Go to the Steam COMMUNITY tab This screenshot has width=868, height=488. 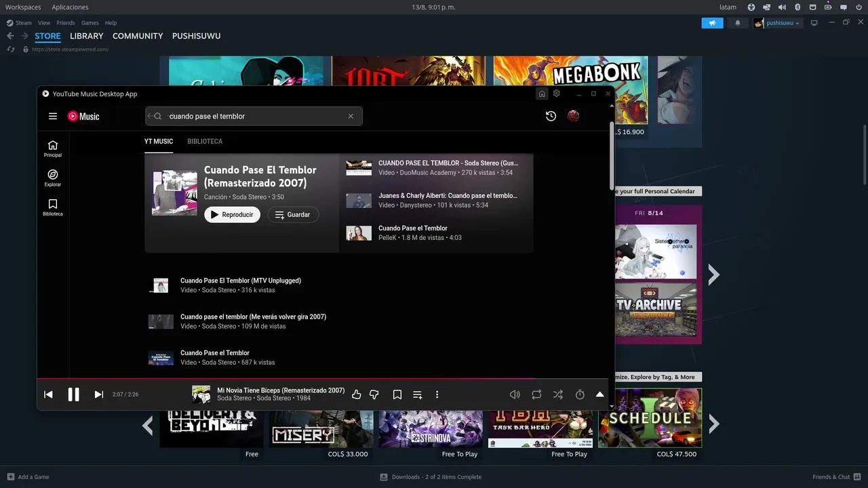[138, 36]
